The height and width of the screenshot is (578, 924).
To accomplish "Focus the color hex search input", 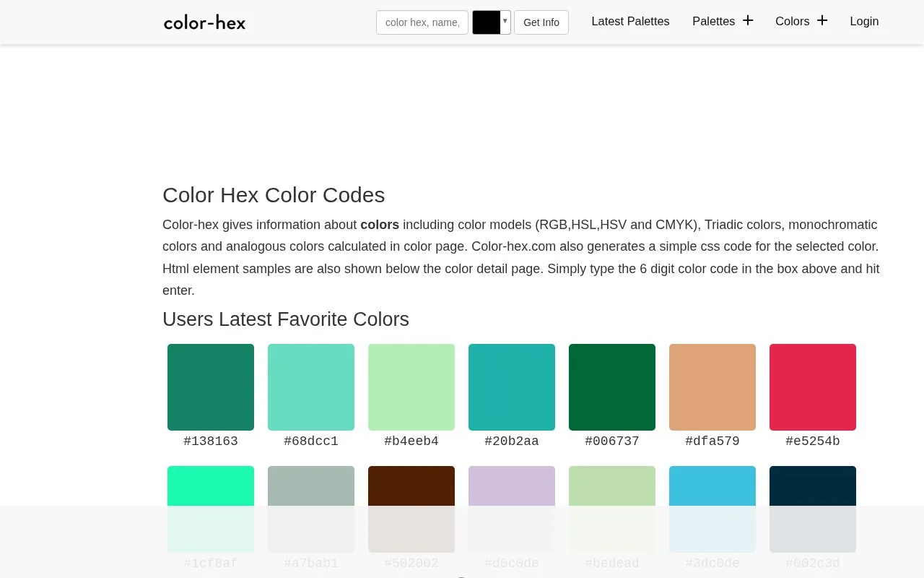I will [x=422, y=22].
